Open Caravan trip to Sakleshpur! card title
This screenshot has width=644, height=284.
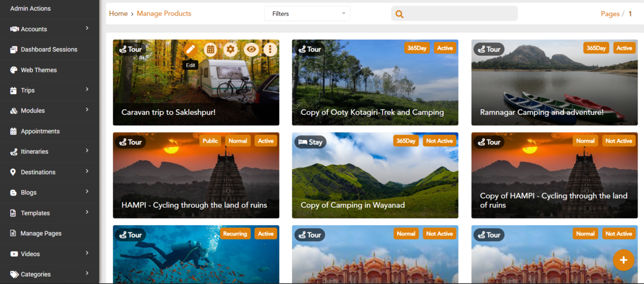coord(169,113)
